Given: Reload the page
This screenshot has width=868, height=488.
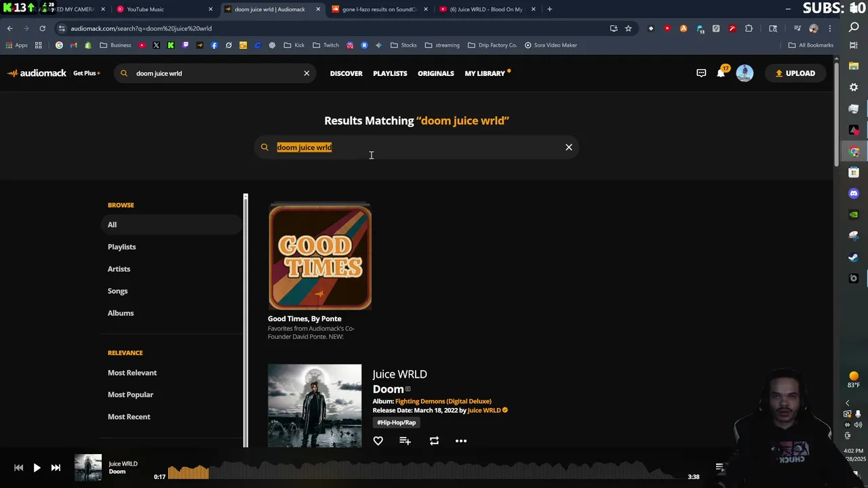Looking at the screenshot, I should pyautogui.click(x=42, y=28).
